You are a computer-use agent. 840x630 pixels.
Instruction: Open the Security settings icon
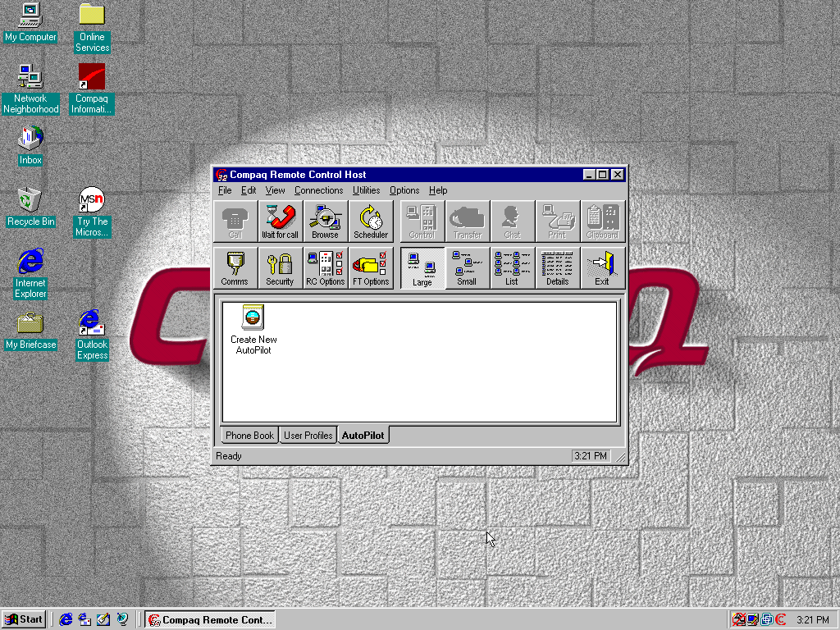click(x=280, y=267)
